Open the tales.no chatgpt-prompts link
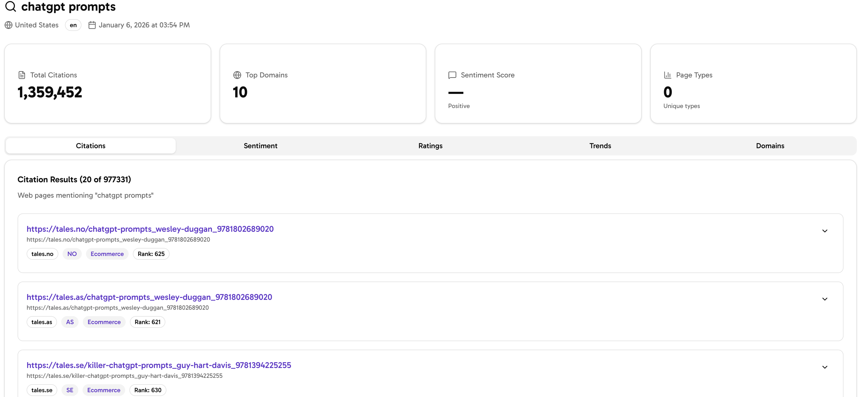 pos(150,229)
